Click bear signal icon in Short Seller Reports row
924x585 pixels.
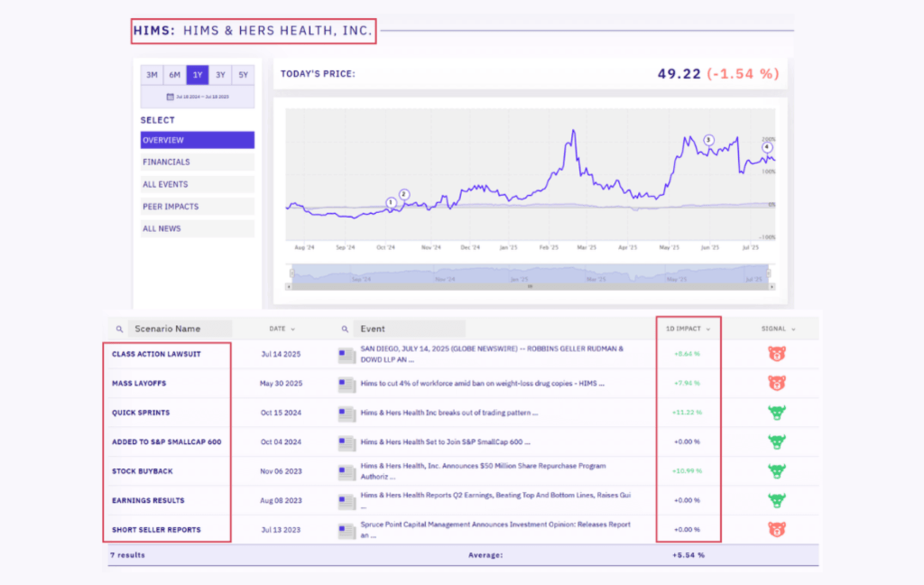[777, 530]
